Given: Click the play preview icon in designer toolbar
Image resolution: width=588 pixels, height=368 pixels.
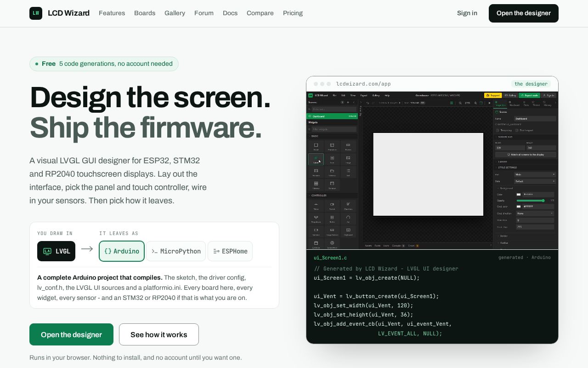Looking at the screenshot, I should point(490,103).
